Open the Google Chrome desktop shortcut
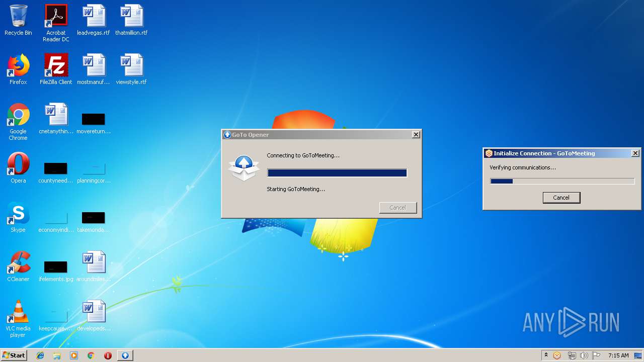 (x=18, y=122)
